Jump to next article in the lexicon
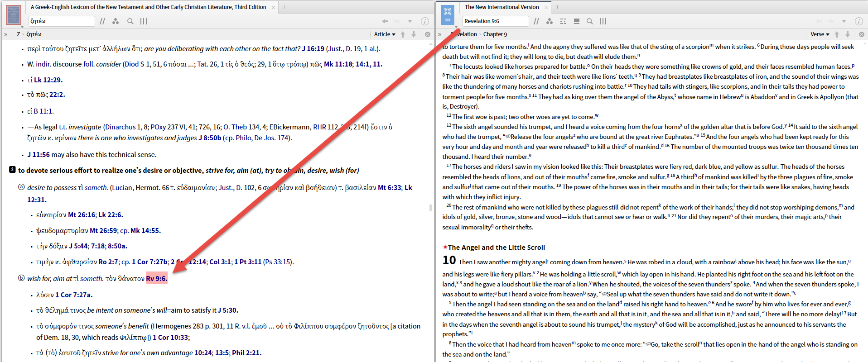The height and width of the screenshot is (362, 868). tap(414, 34)
